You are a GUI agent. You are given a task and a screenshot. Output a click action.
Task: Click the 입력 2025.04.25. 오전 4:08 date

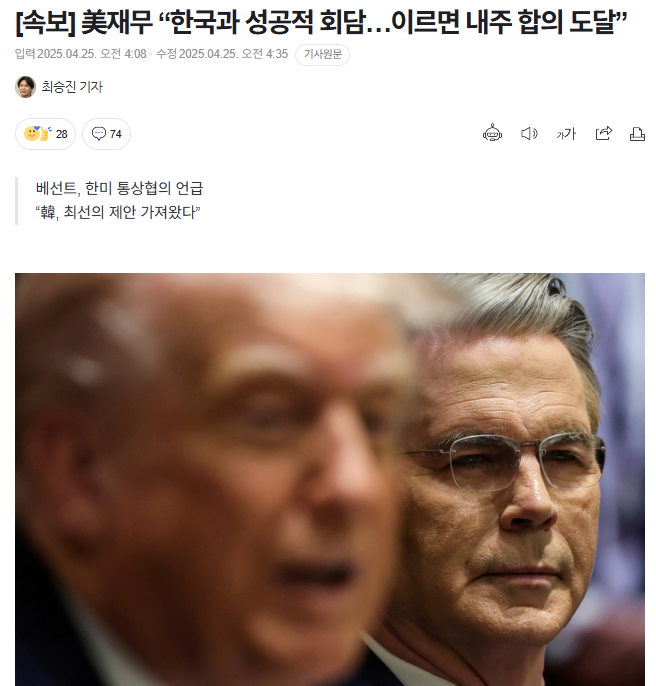(81, 54)
